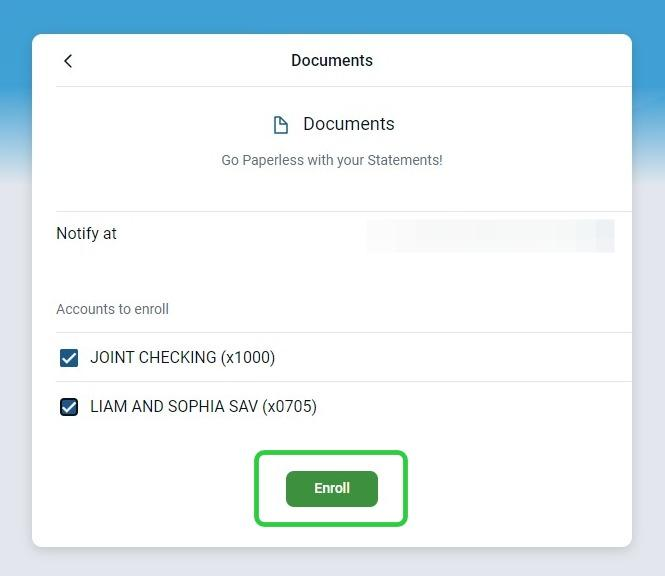Screen dimensions: 665x576
Task: Click empty space right of JOINT CHECKING row
Action: click(454, 358)
